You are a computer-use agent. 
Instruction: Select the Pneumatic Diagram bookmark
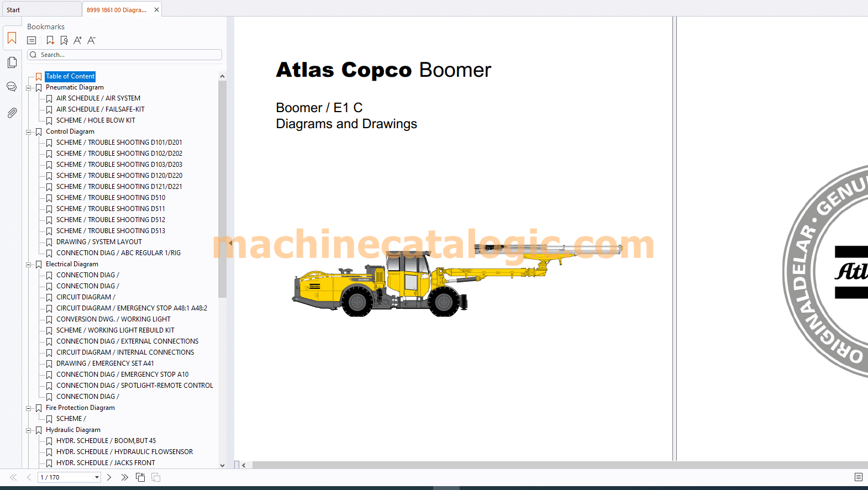tap(75, 87)
